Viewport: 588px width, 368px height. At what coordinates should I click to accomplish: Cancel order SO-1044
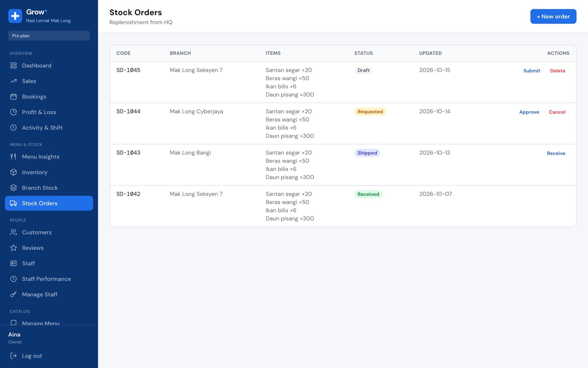[x=557, y=112]
